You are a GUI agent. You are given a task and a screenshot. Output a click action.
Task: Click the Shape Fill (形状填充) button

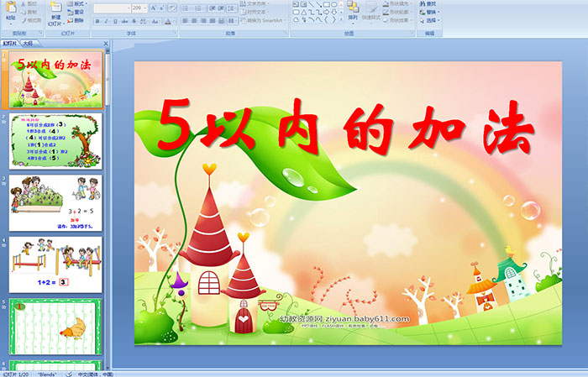[x=397, y=3]
